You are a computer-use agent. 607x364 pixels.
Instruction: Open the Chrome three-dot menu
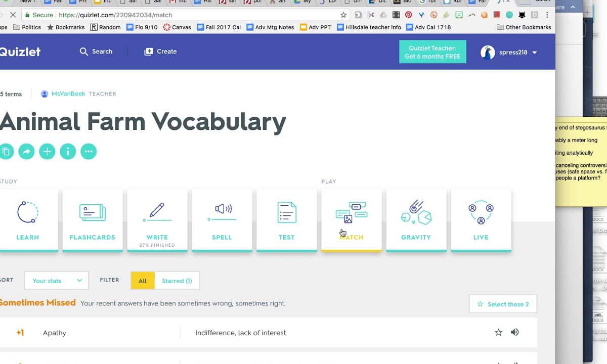pos(547,15)
